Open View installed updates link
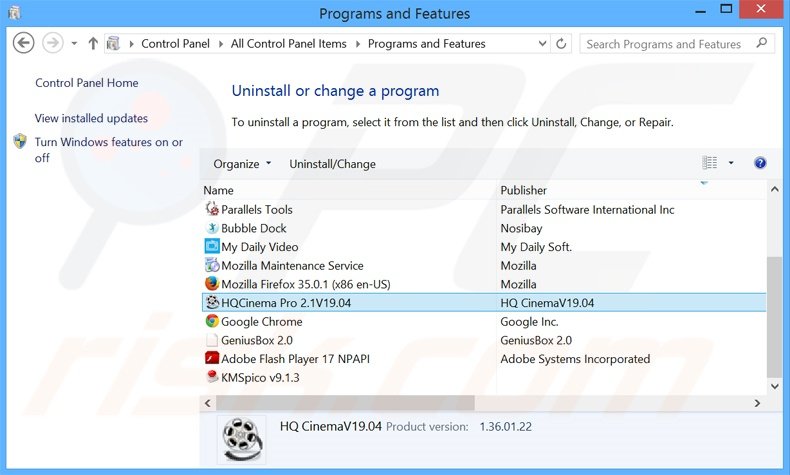 (91, 118)
